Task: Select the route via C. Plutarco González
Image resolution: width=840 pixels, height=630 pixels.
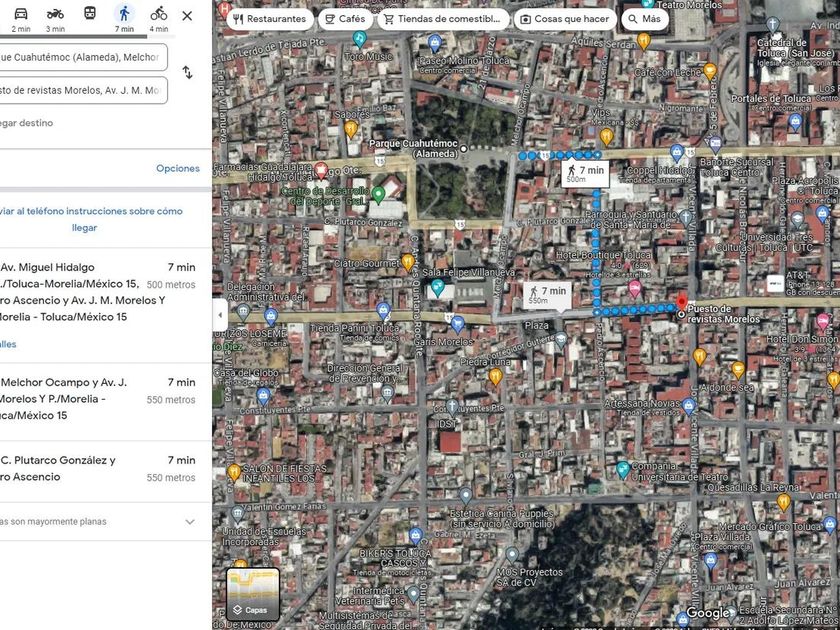Action: tap(98, 468)
